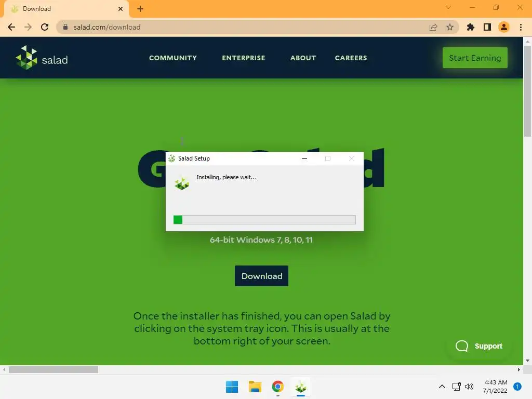This screenshot has width=532, height=399.
Task: Click the horizontal scrollbar thumb
Action: [54, 370]
